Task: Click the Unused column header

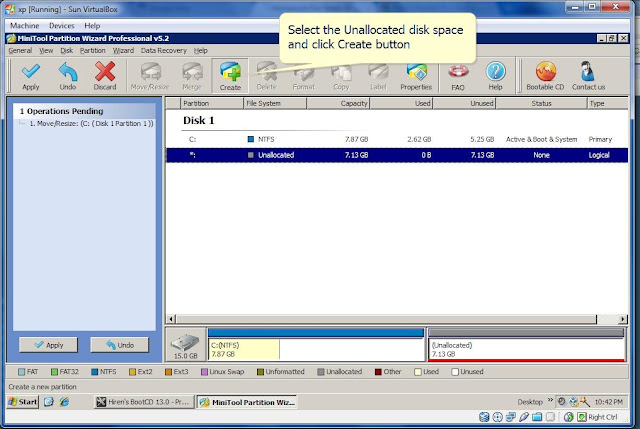Action: click(x=464, y=103)
